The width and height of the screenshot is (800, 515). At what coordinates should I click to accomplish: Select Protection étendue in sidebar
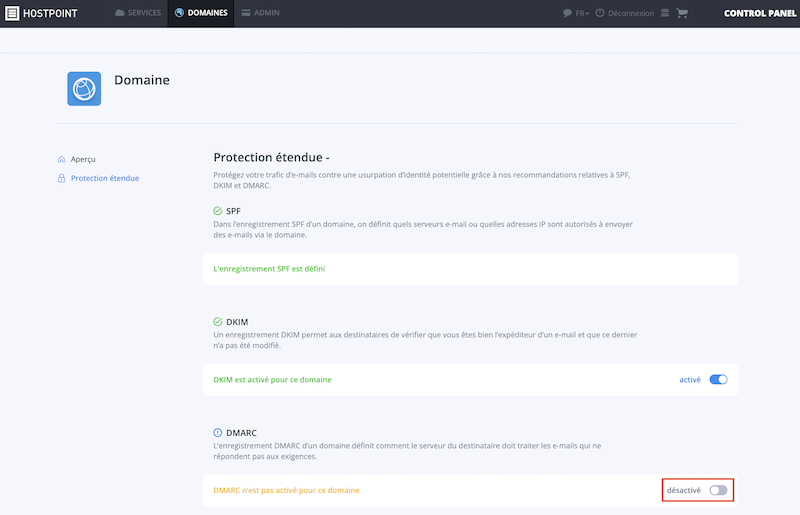coord(105,178)
